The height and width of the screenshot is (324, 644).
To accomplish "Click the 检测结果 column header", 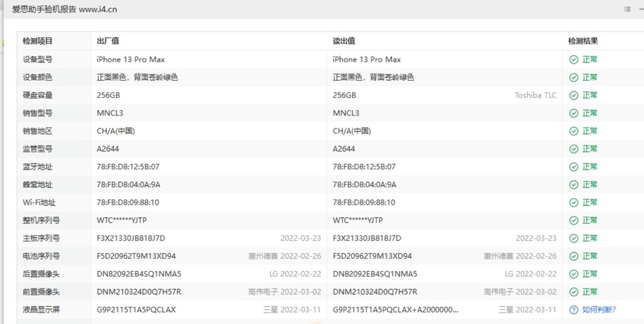I will click(582, 41).
